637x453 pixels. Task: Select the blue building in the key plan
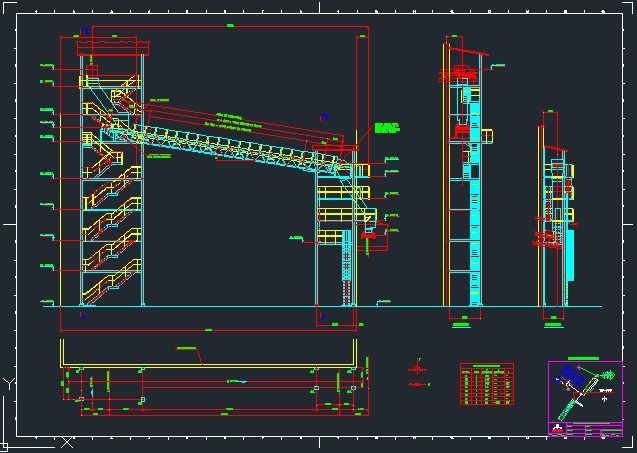point(572,376)
